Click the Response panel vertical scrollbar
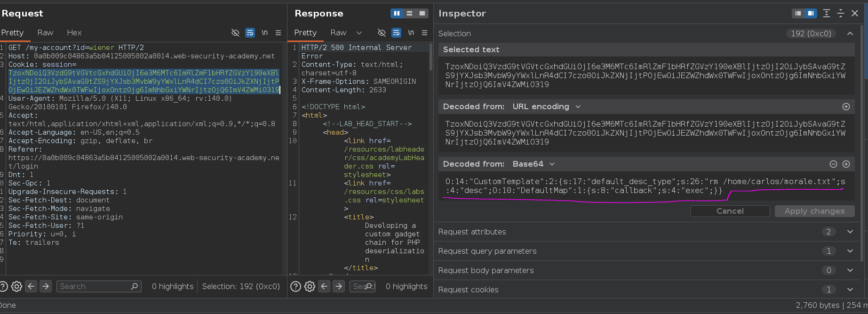This screenshot has width=868, height=314. click(430, 57)
